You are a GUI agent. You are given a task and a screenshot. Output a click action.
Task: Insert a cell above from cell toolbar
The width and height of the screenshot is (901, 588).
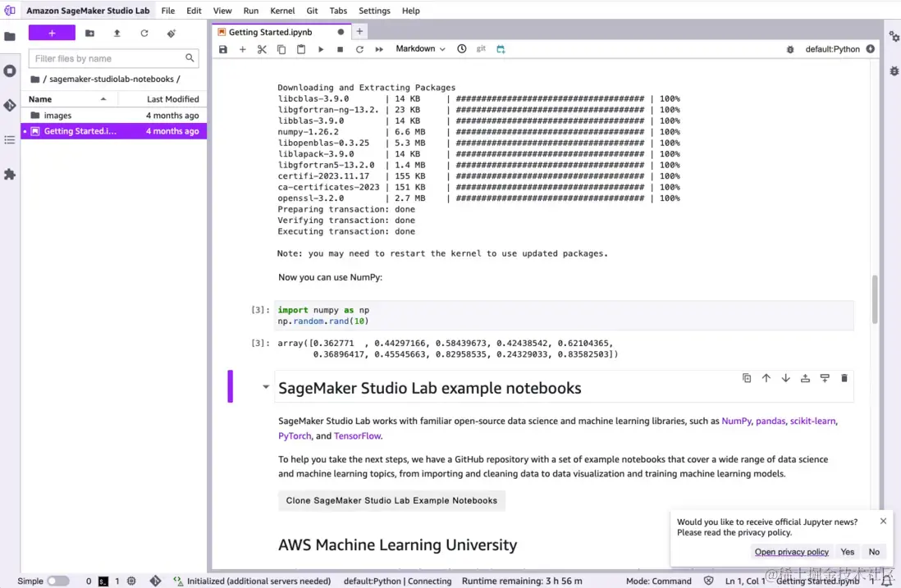(x=805, y=378)
